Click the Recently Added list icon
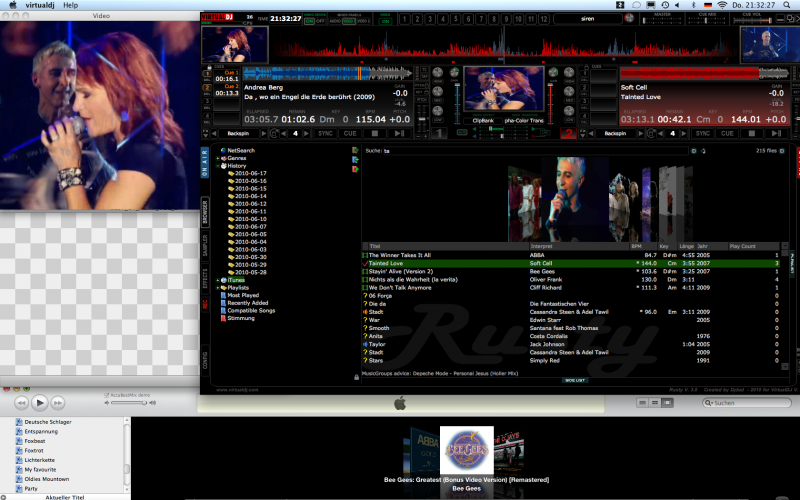The height and width of the screenshot is (500, 800). [224, 302]
